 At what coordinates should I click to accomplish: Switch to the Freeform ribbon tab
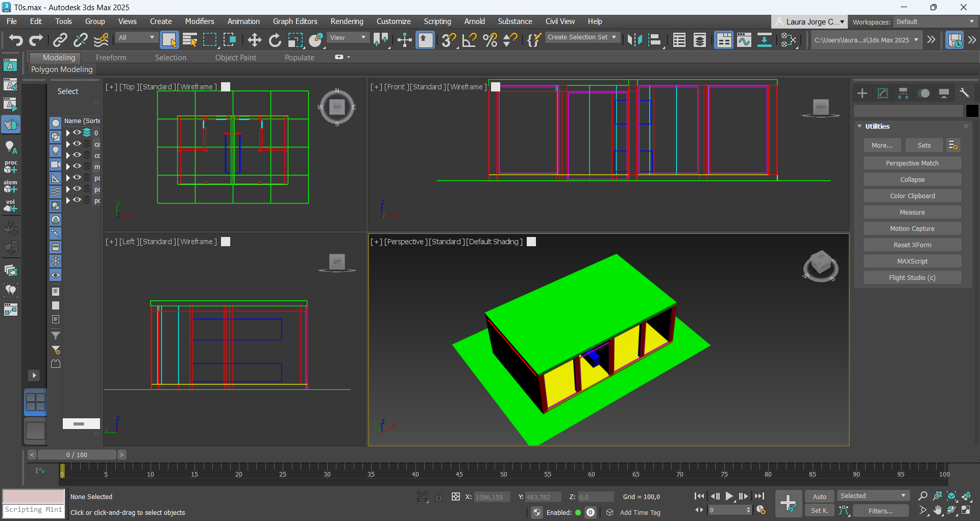(111, 58)
